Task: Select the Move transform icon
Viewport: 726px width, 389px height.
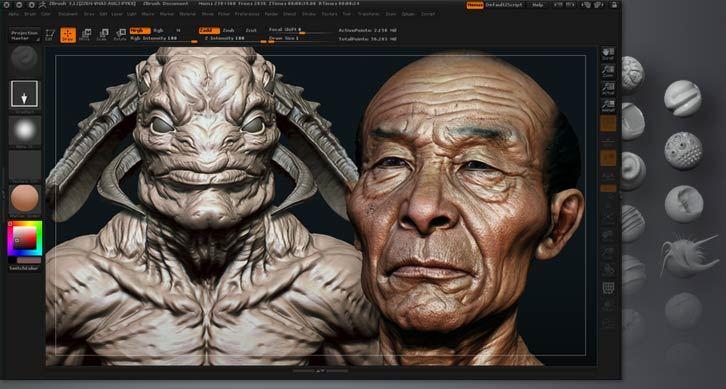Action: point(85,35)
